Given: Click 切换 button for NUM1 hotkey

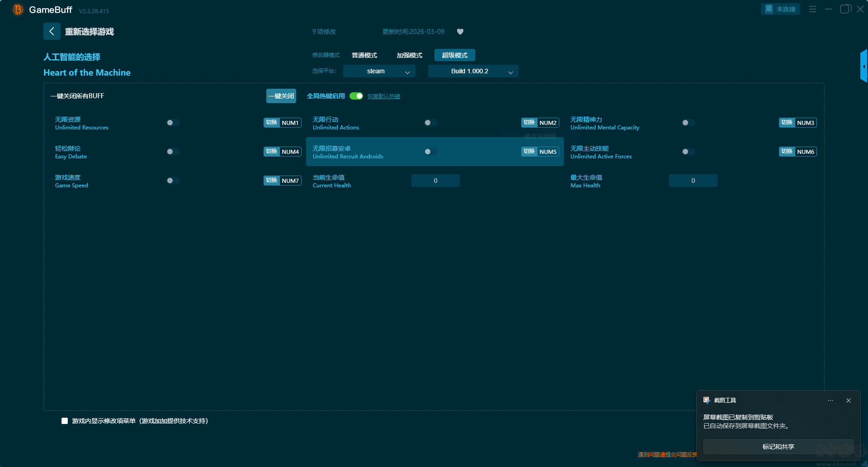Looking at the screenshot, I should point(272,123).
